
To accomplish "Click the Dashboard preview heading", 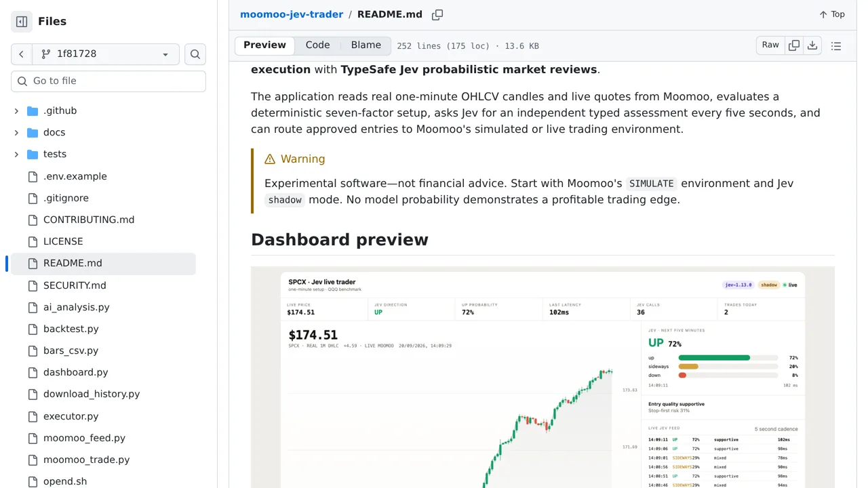I will click(340, 240).
